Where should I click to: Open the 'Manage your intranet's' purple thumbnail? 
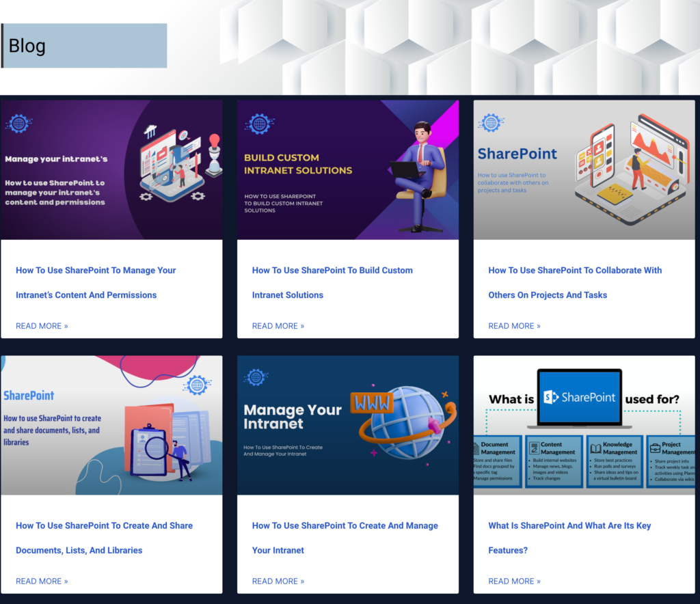111,169
